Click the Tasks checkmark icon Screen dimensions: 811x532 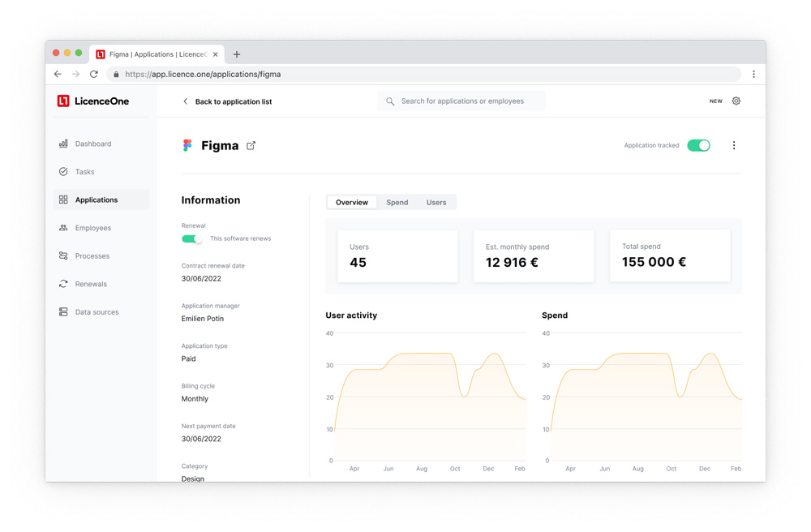click(x=63, y=172)
